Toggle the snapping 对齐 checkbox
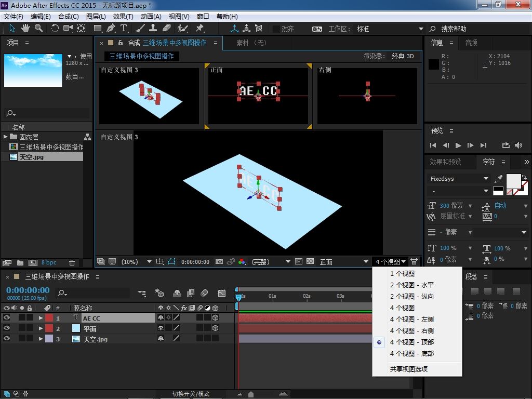 [276, 29]
